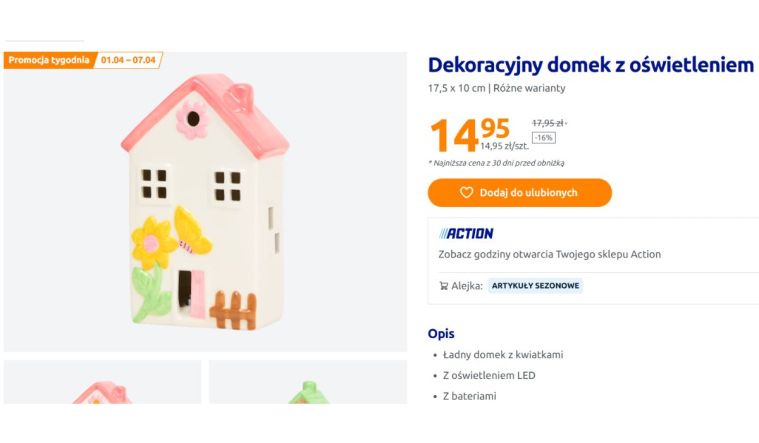Click the Action store logo
This screenshot has height=443, width=759.
466,233
